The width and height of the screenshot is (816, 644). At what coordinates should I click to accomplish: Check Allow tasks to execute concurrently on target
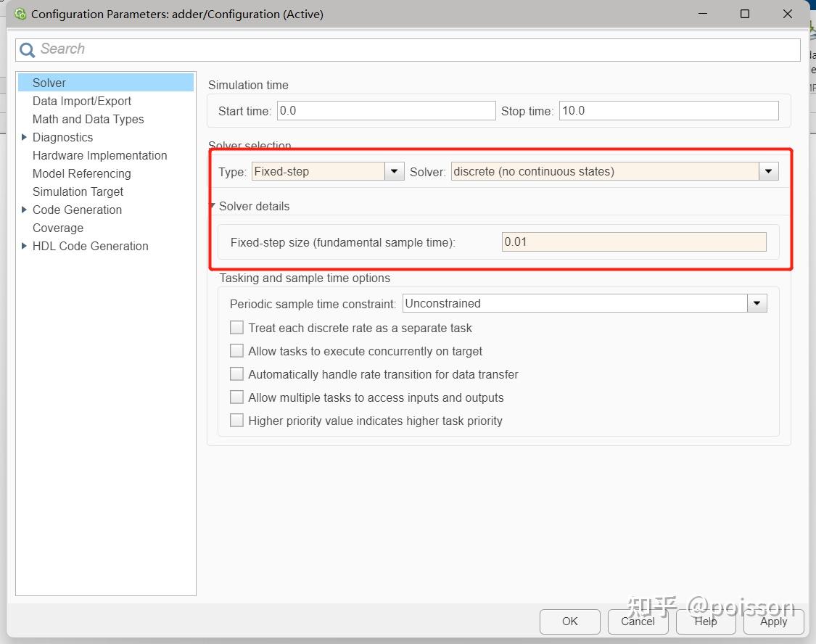click(x=236, y=351)
